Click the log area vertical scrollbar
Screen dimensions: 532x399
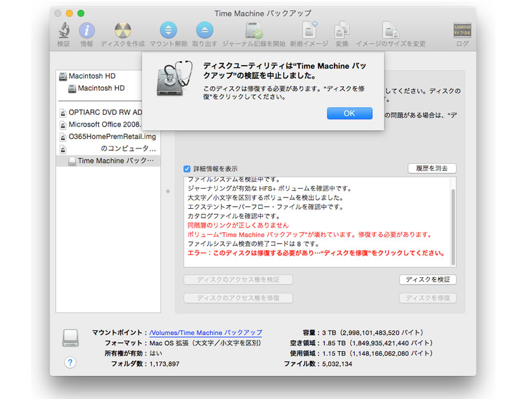(x=453, y=226)
